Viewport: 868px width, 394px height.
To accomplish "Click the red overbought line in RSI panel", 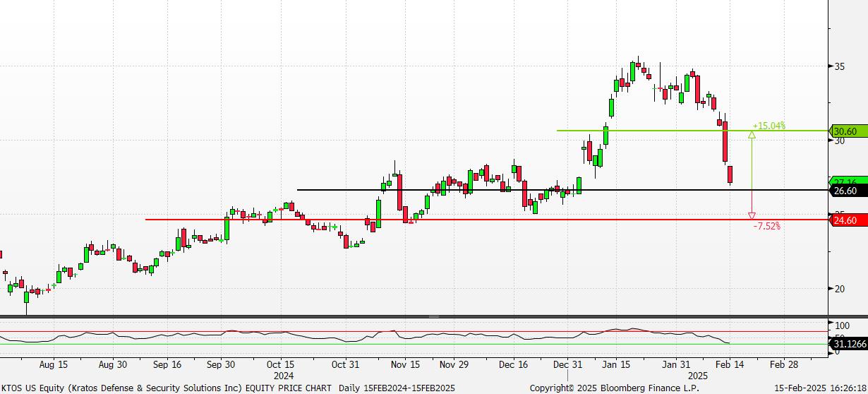I will click(x=414, y=331).
